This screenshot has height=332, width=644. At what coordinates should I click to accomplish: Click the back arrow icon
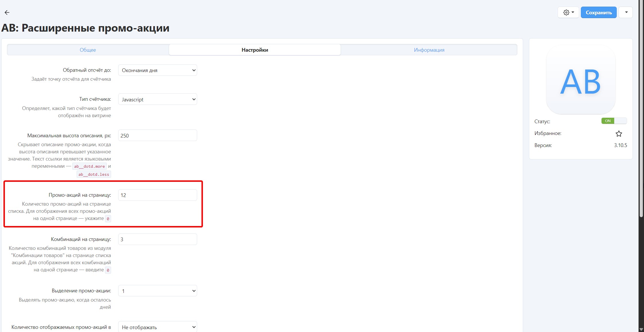7,12
